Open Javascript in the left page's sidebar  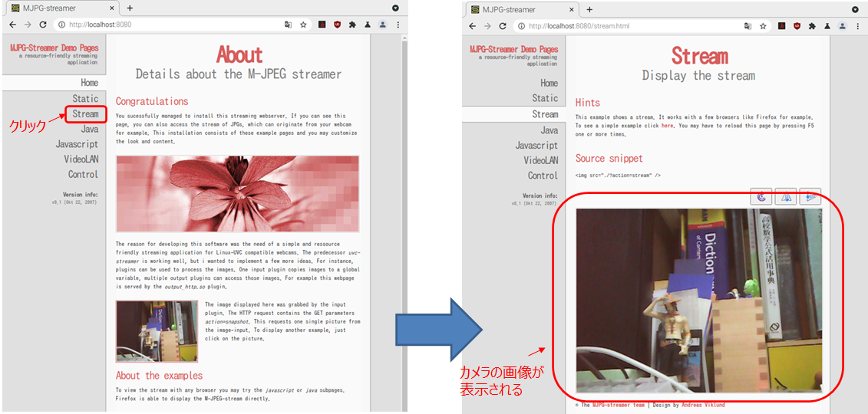point(77,144)
